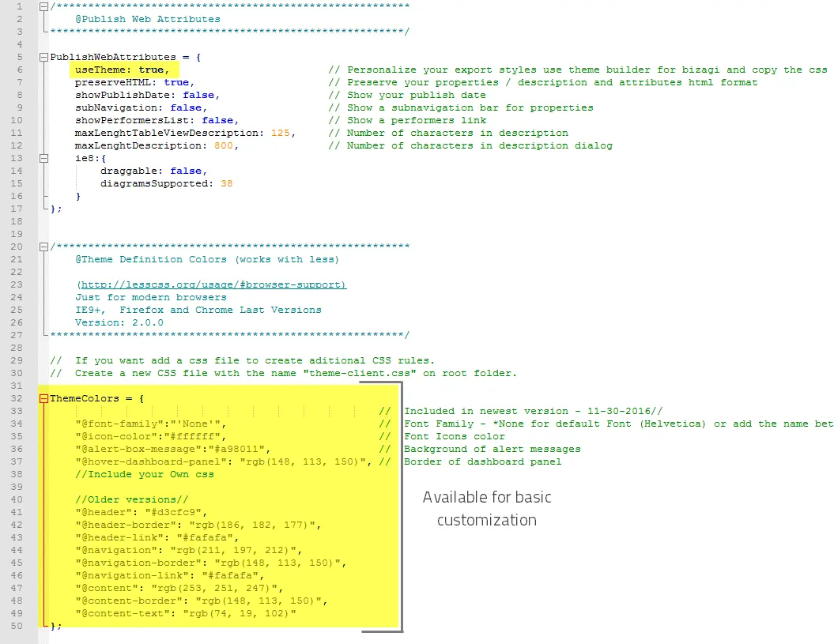This screenshot has width=834, height=644.
Task: Click the "@content-border" line
Action: pos(201,601)
